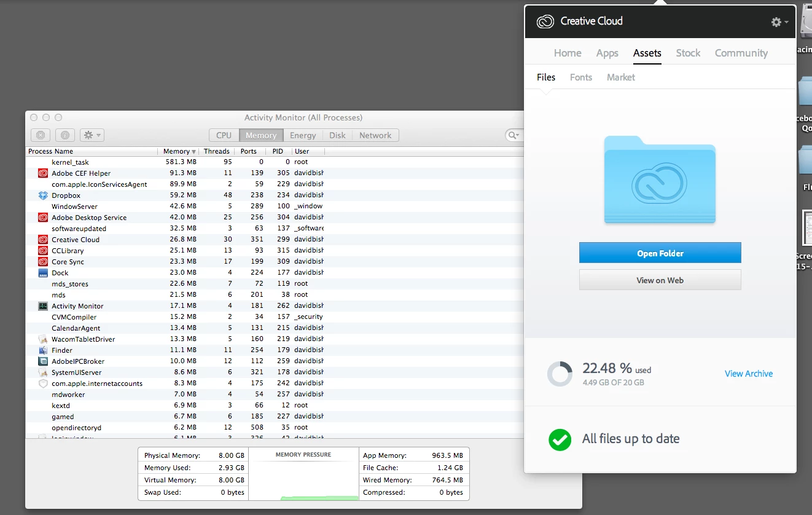Select the Files sub-tab
Viewport: 812px width, 515px height.
point(546,77)
